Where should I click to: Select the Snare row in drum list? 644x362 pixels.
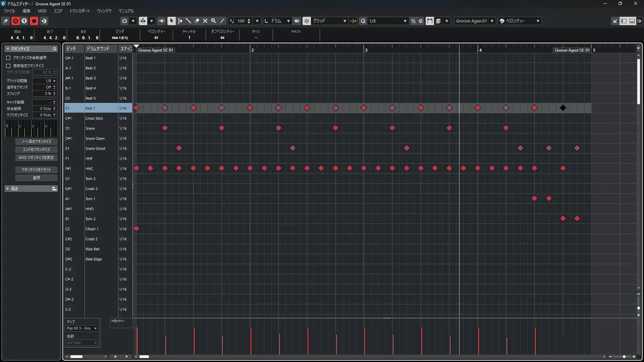(x=90, y=128)
